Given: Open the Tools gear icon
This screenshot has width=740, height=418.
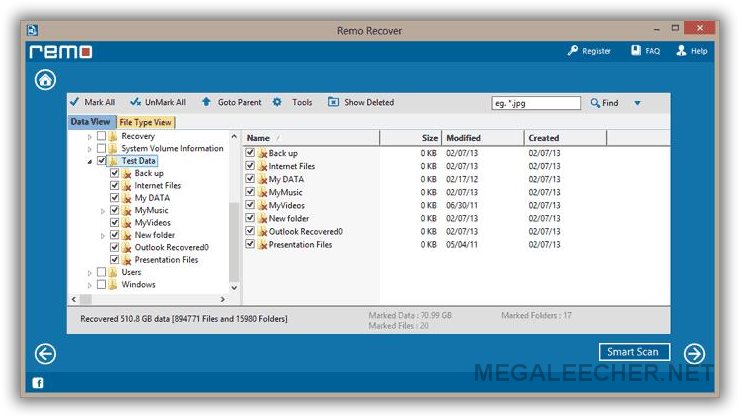Looking at the screenshot, I should pyautogui.click(x=277, y=101).
